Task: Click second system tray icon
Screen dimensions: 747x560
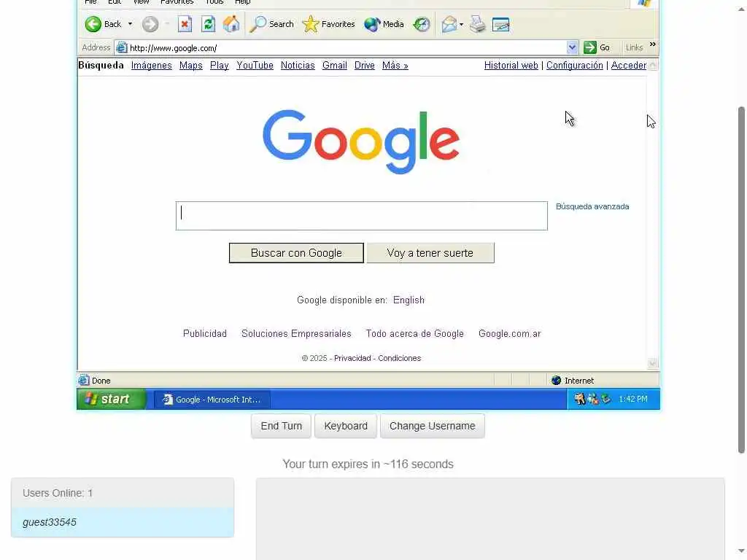Action: pos(592,399)
